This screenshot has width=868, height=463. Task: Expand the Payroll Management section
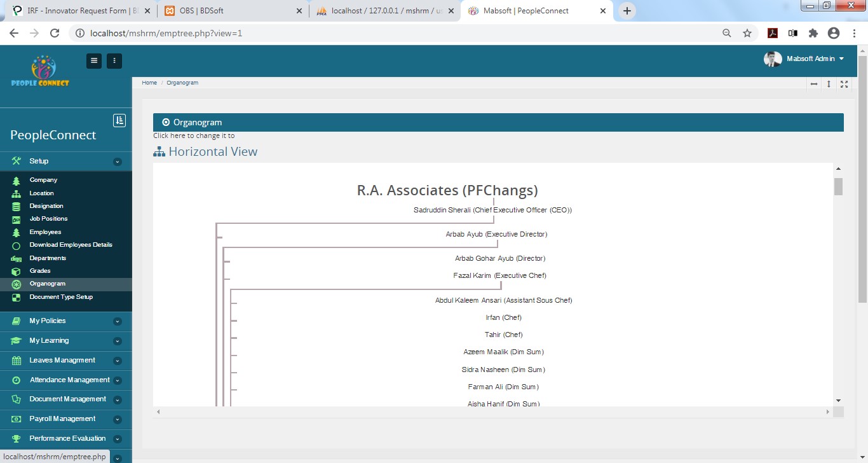point(117,419)
